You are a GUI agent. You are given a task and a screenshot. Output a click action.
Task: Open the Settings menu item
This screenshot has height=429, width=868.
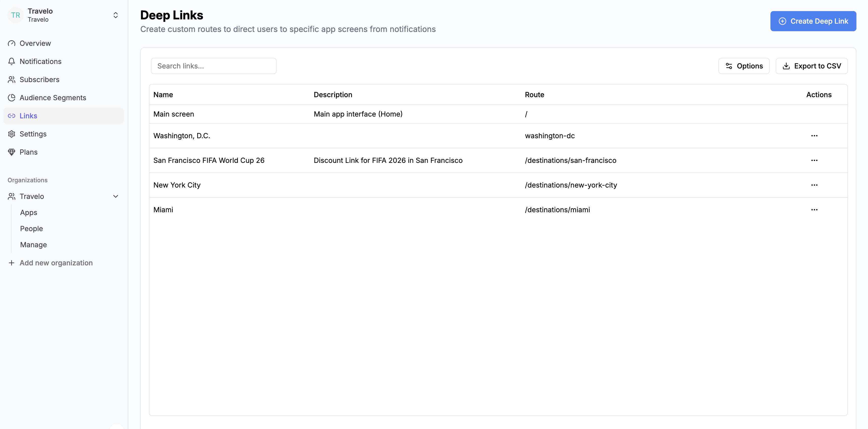pyautogui.click(x=33, y=134)
